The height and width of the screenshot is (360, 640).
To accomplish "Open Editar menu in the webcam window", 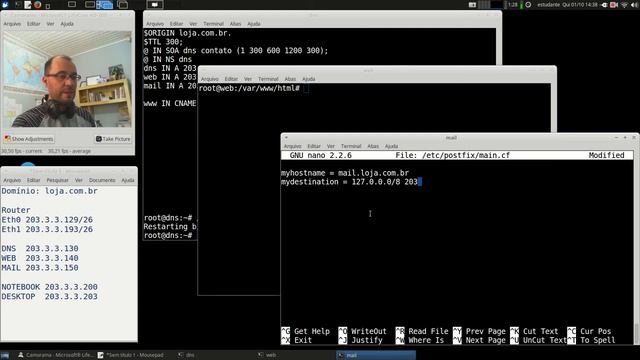I will [33, 24].
